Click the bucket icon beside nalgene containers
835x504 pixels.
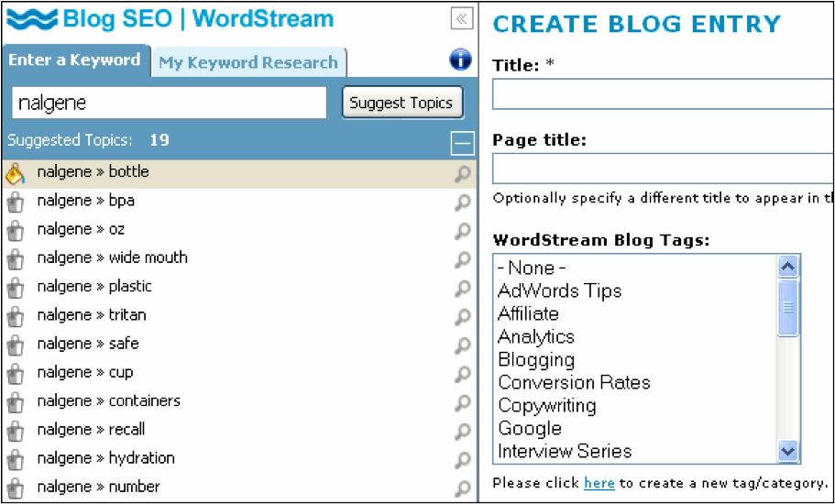[x=16, y=404]
